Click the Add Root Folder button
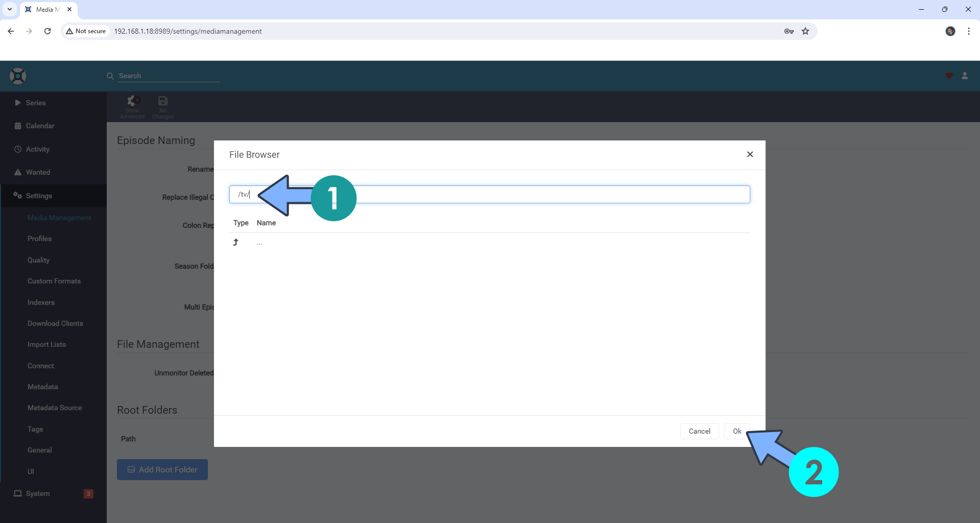 [x=162, y=469]
